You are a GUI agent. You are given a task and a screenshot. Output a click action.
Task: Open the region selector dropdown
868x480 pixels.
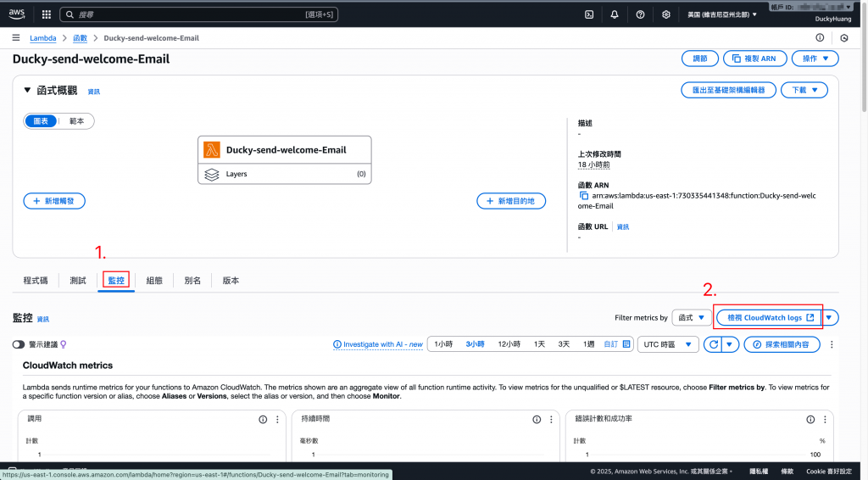coord(722,14)
